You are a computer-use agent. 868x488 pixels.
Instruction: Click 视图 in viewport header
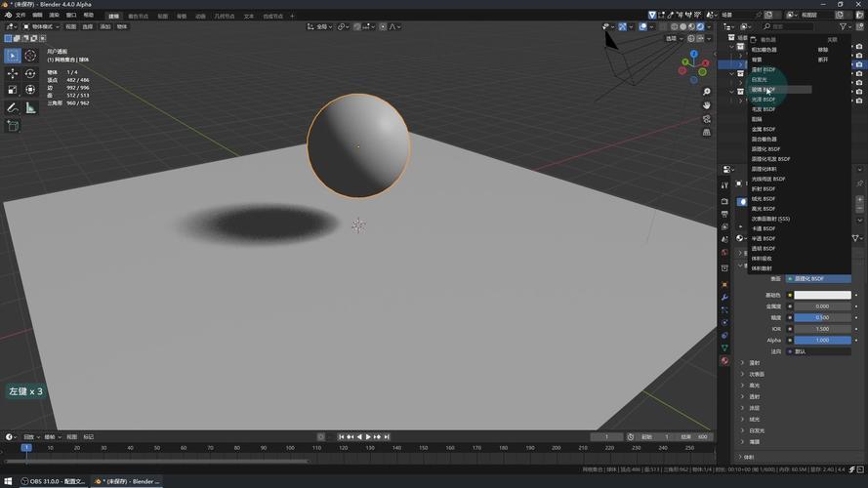(x=71, y=26)
